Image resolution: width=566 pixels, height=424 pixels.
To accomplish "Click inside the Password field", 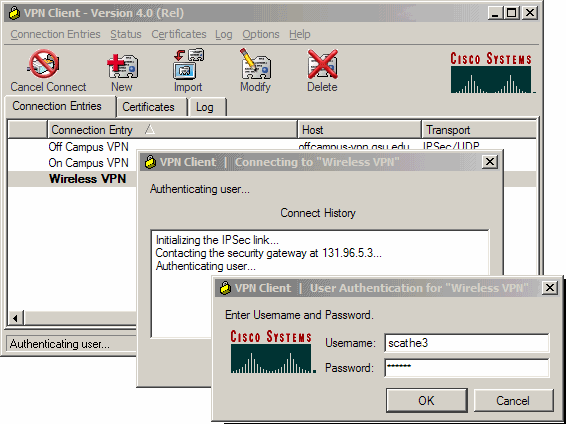I will tap(467, 368).
